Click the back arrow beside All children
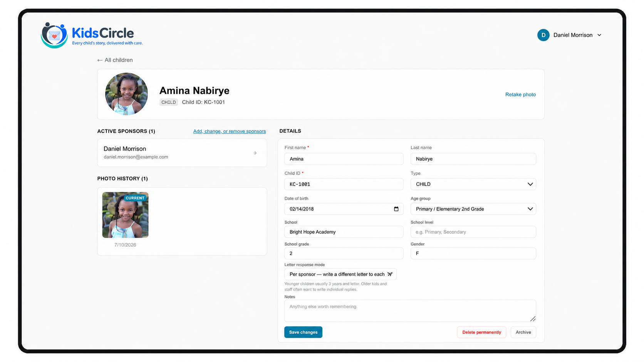This screenshot has width=644, height=362. pos(100,60)
